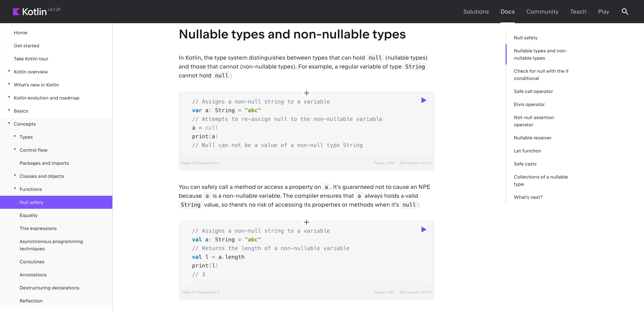The width and height of the screenshot is (644, 311).
Task: Jump to Nullable types and non-nullable types anchor
Action: tap(540, 54)
